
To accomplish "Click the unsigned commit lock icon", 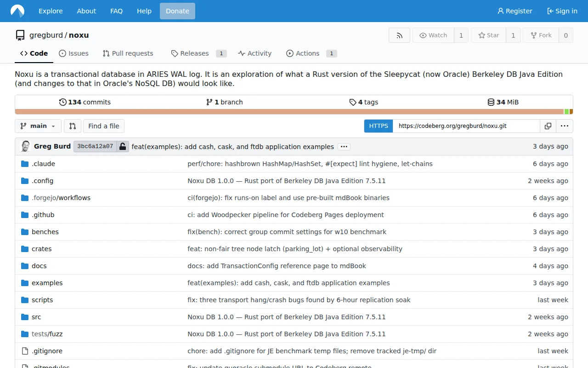I will (122, 147).
